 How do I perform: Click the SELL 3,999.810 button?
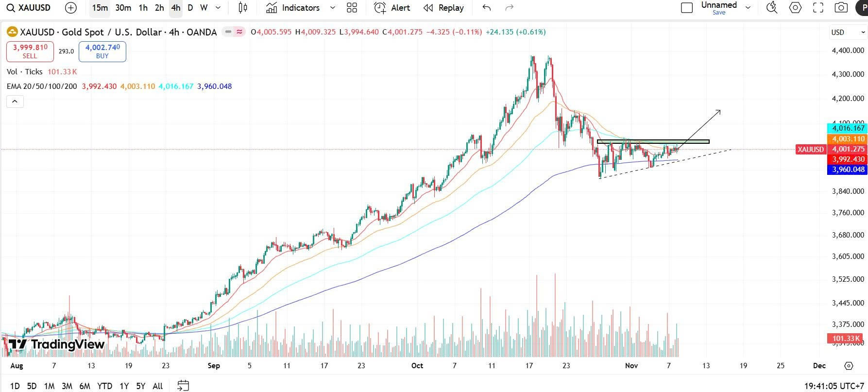coord(30,51)
